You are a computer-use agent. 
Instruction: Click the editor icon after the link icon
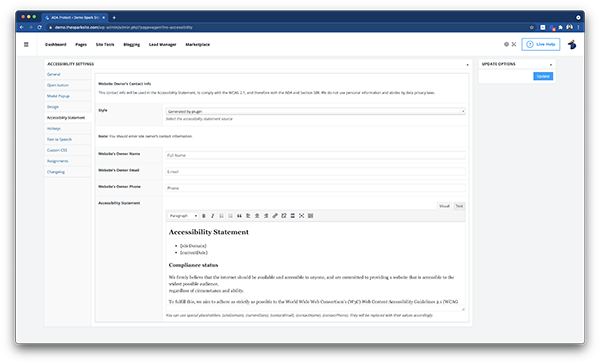tap(284, 216)
